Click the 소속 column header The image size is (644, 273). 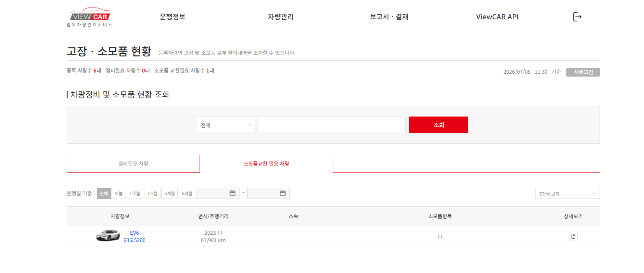click(x=293, y=216)
